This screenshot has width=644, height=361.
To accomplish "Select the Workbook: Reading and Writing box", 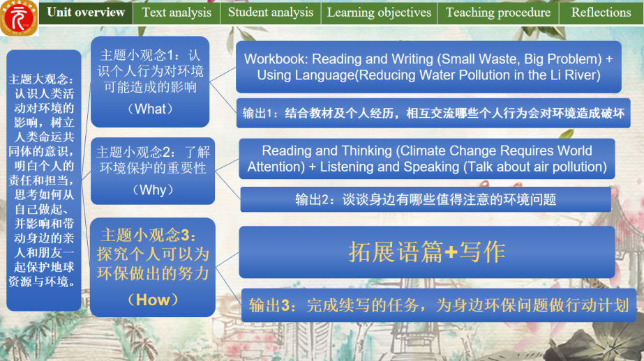I will [428, 68].
